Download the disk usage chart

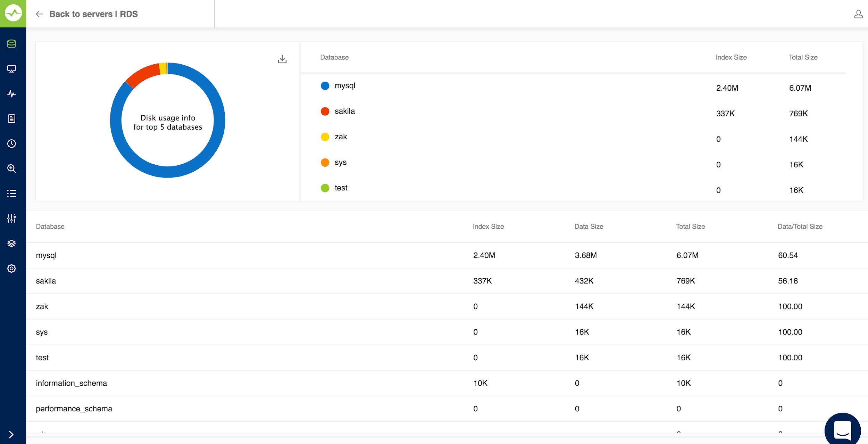point(282,59)
